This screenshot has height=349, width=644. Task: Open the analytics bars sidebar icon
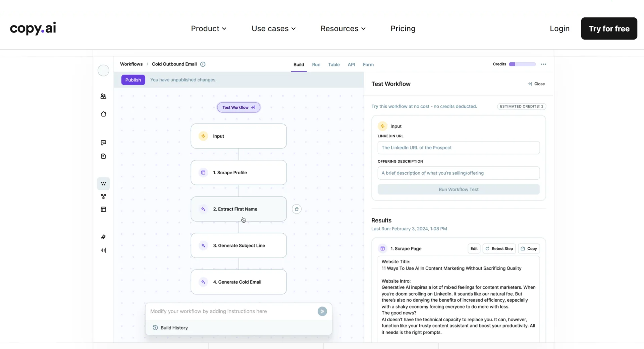coord(103,250)
